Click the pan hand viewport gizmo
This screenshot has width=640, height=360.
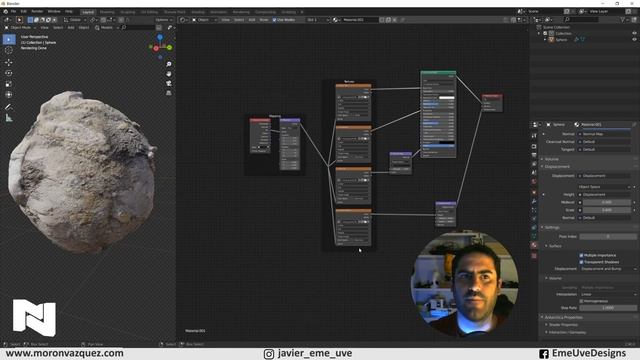pyautogui.click(x=169, y=74)
